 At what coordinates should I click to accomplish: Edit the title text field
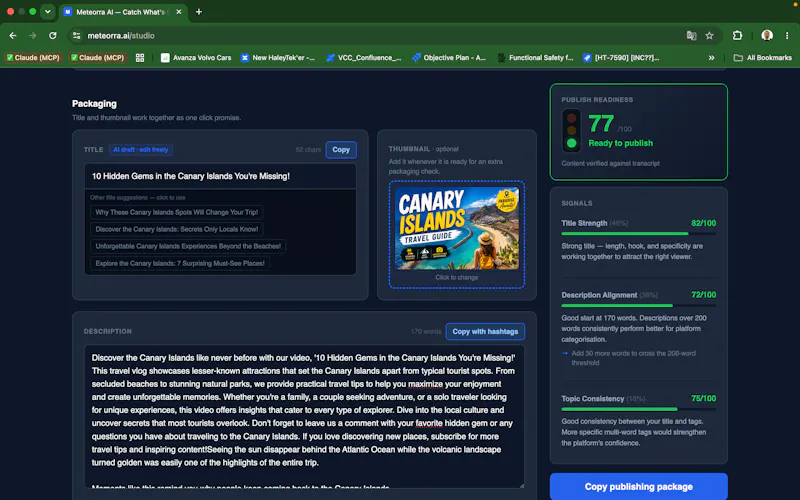click(220, 176)
